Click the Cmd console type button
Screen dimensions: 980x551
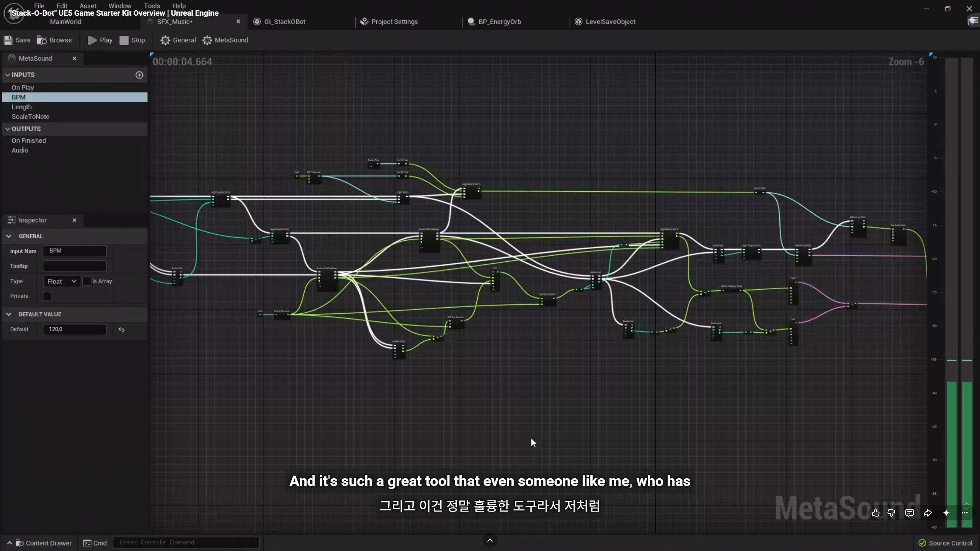point(95,543)
